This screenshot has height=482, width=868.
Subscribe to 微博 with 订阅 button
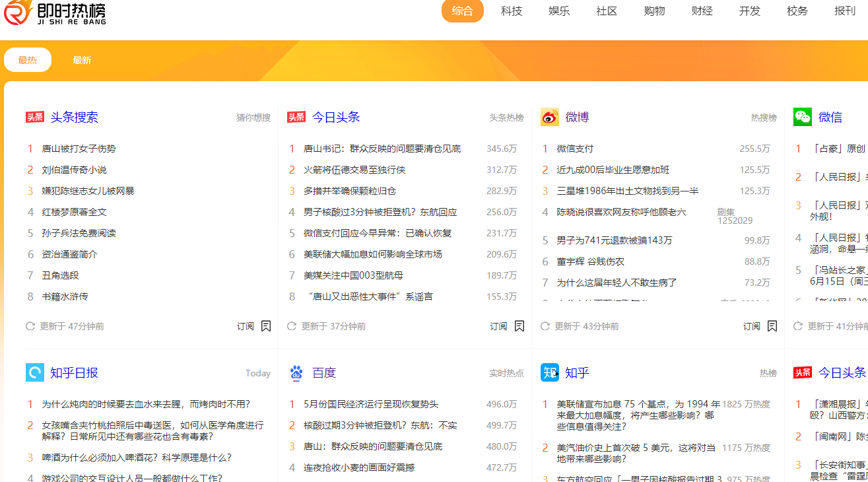pos(752,326)
